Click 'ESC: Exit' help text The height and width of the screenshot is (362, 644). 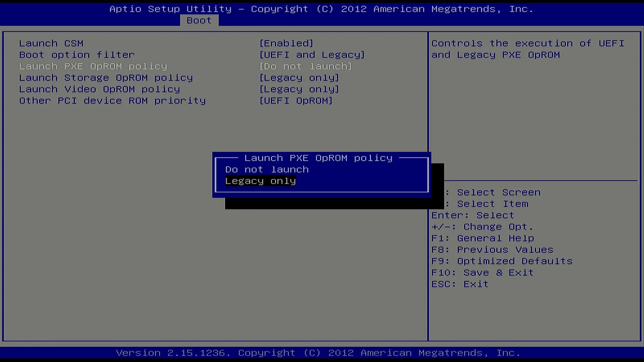(x=460, y=284)
